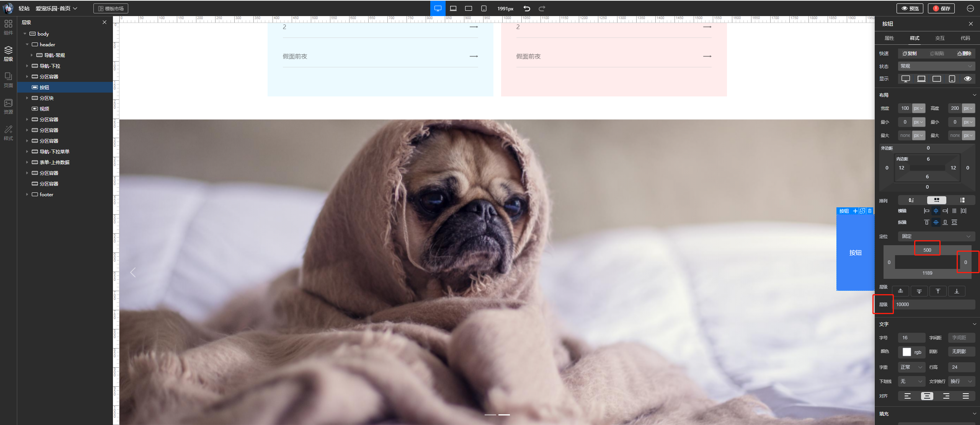Open the 宽度 px unit dropdown
This screenshot has width=980, height=425.
point(919,108)
